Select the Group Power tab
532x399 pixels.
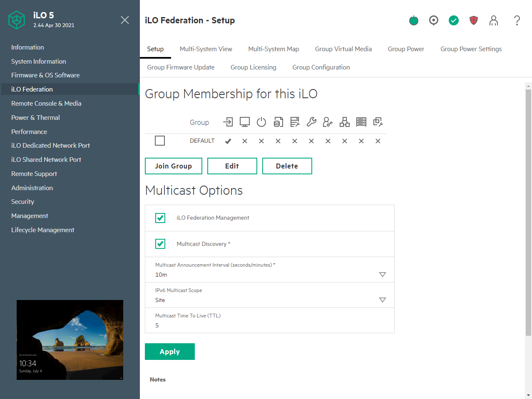(406, 49)
